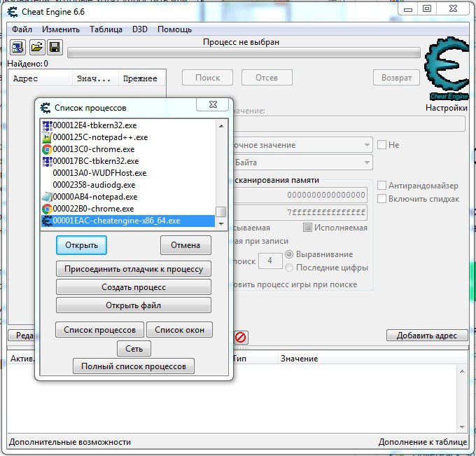Toggle the Исполняемая checkbox
Image resolution: width=476 pixels, height=456 pixels.
(x=307, y=228)
